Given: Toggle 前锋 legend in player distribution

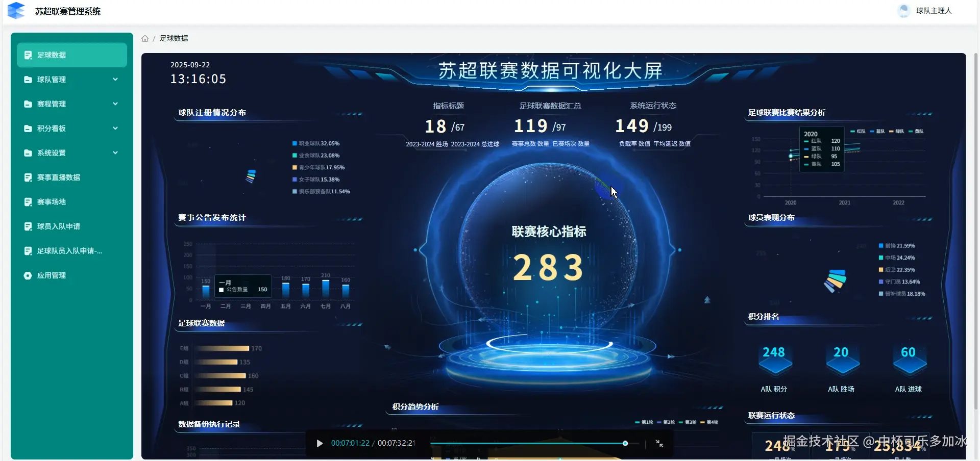Looking at the screenshot, I should tap(896, 246).
